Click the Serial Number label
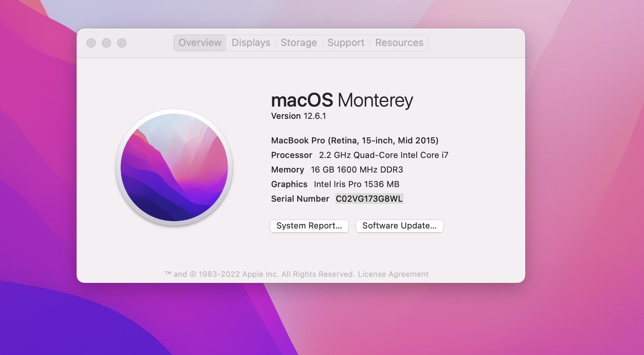644x355 pixels. (300, 199)
